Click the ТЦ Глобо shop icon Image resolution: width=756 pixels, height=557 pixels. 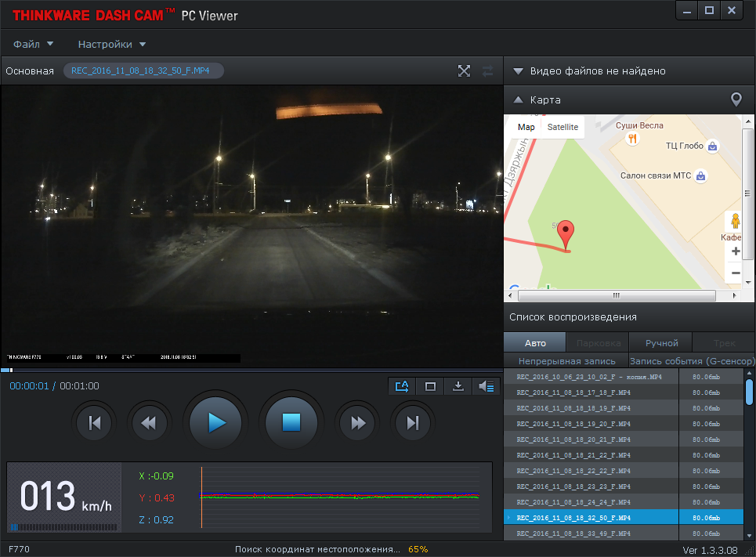click(713, 146)
